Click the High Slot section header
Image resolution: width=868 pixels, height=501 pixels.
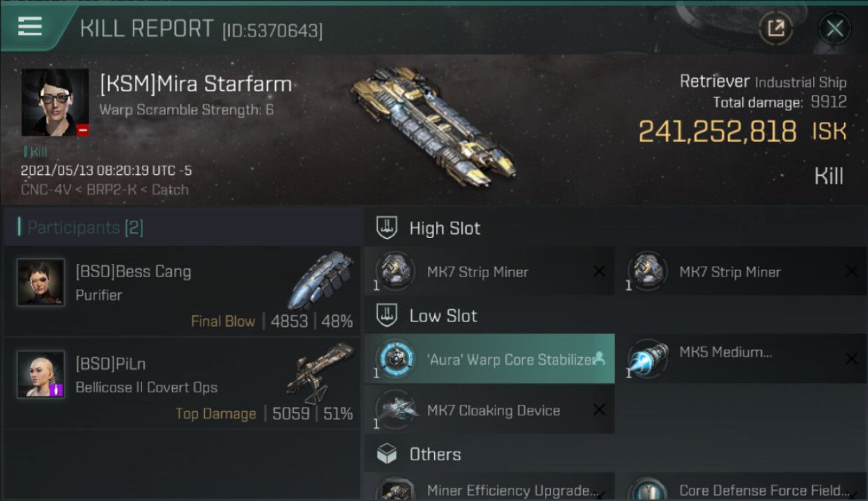tap(444, 228)
